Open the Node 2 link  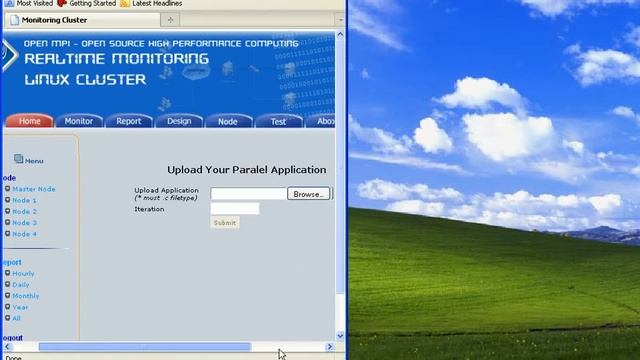pyautogui.click(x=24, y=211)
